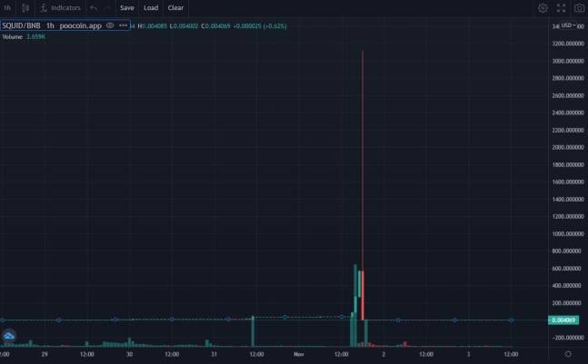Click the -200.000000 price axis label

point(568,338)
